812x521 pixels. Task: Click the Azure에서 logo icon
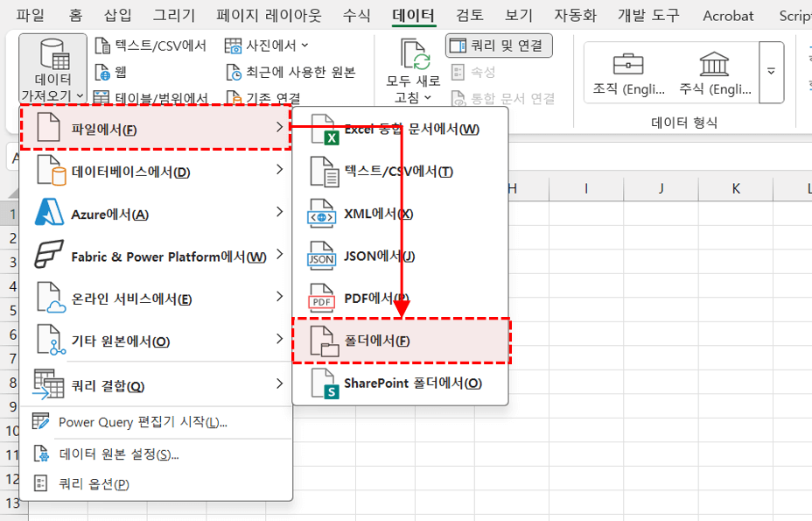pos(50,214)
